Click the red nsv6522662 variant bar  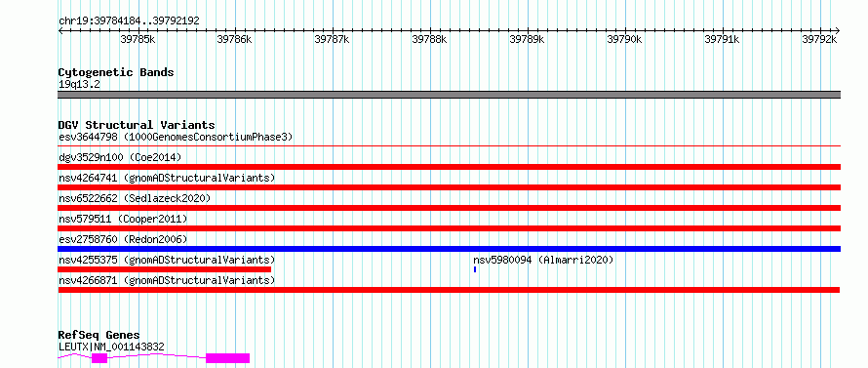tap(449, 208)
